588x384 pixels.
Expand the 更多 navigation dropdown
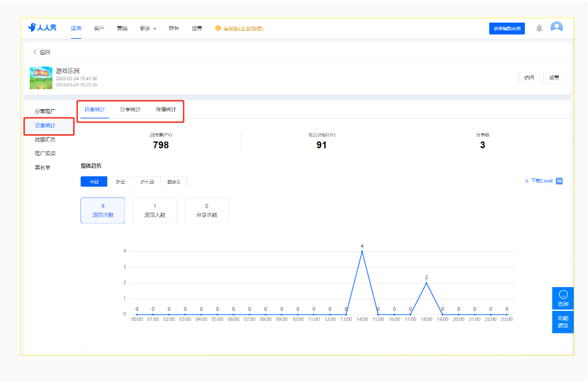pos(148,29)
